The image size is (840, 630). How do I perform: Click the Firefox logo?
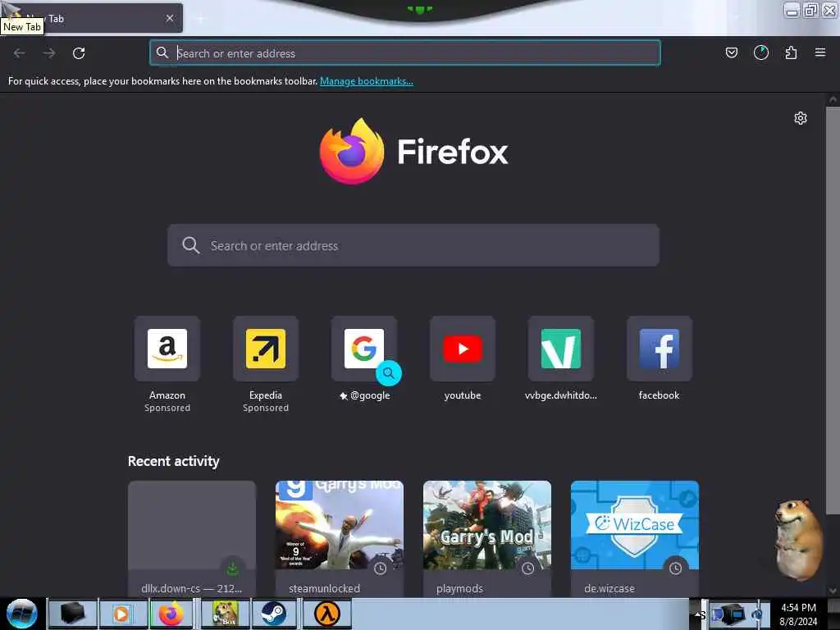[x=352, y=152]
